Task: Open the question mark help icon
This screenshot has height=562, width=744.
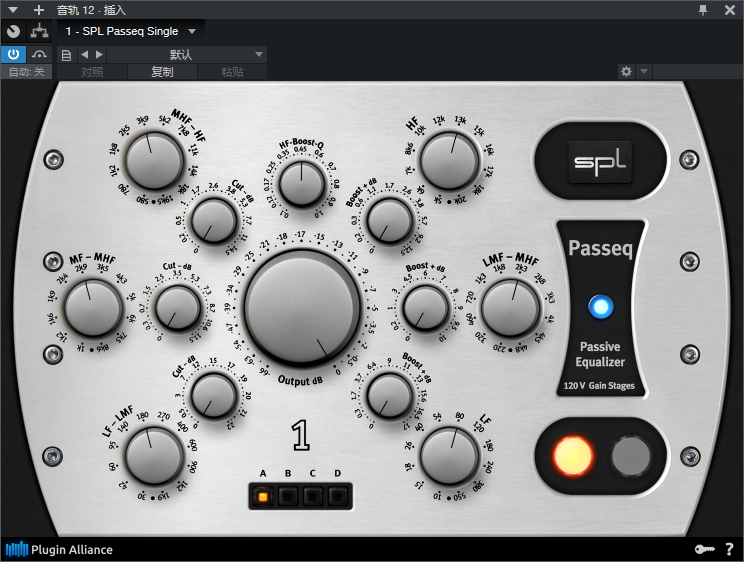Action: coord(729,549)
